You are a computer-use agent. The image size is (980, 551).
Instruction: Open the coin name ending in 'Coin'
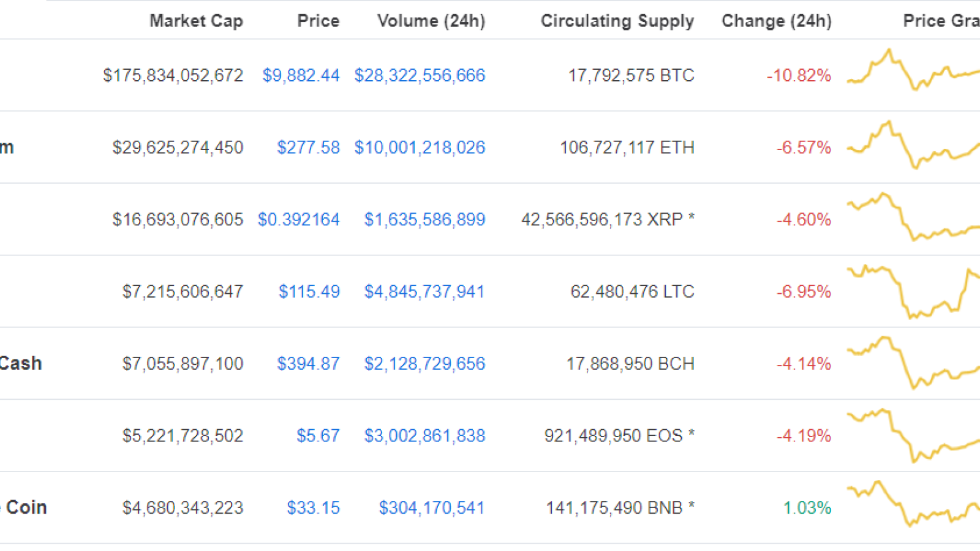pyautogui.click(x=23, y=508)
